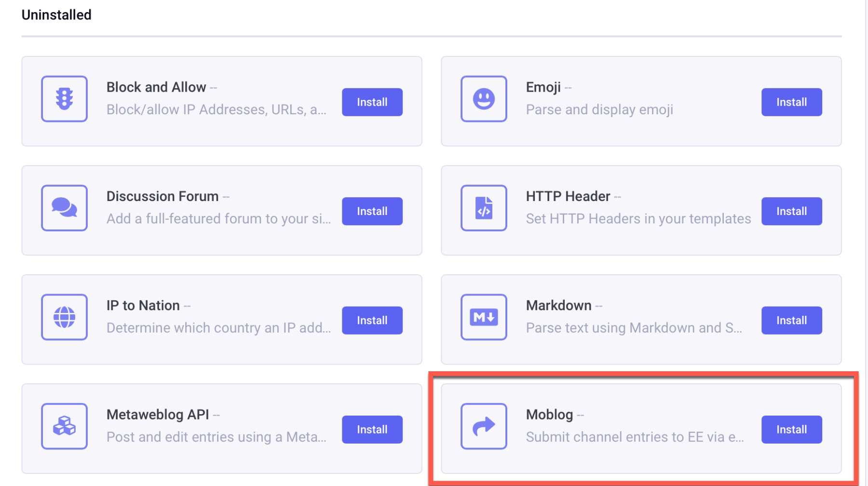Image resolution: width=868 pixels, height=486 pixels.
Task: Click the Markdown add-on icon
Action: pos(484,317)
